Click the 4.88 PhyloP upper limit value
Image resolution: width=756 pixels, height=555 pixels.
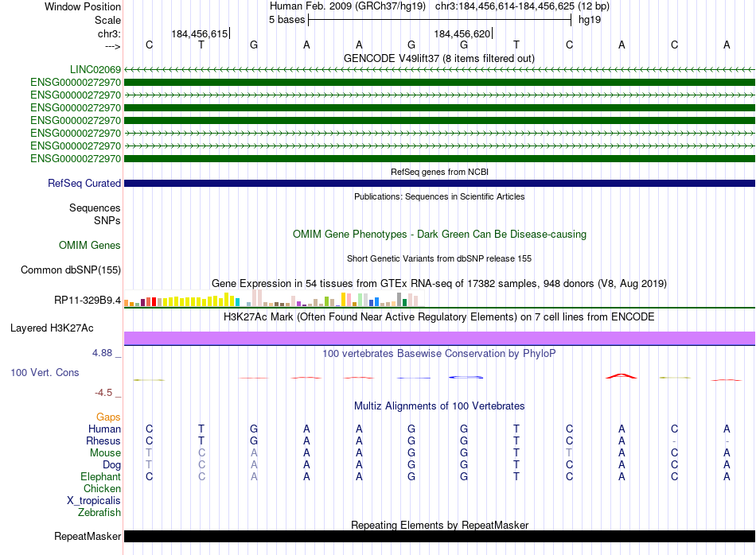[102, 353]
